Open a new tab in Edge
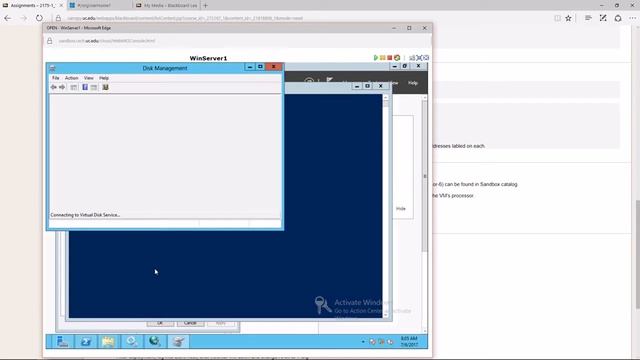Viewport: 640px width, 360px height. (x=206, y=5)
